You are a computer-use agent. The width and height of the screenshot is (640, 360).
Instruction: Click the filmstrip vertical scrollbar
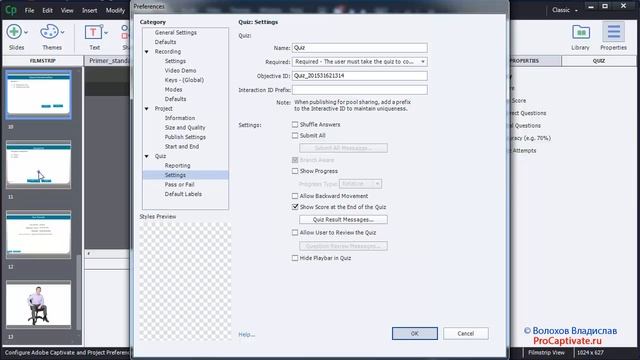tap(78, 292)
